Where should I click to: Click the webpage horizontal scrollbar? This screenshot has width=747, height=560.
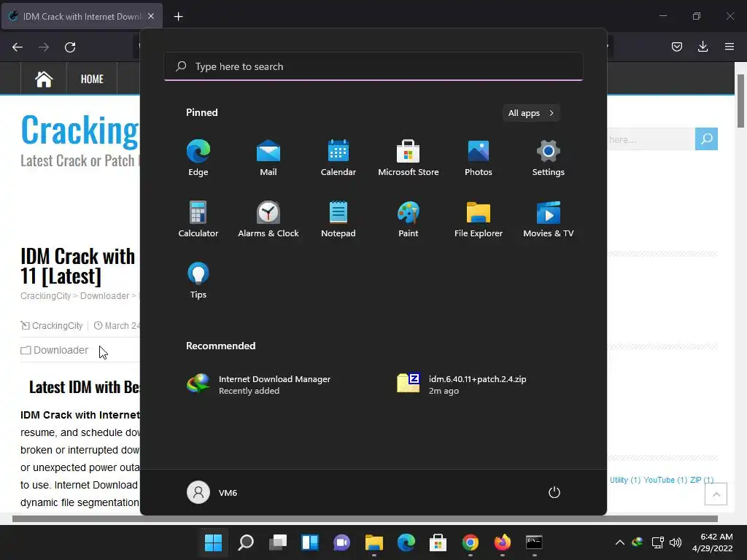(x=365, y=518)
